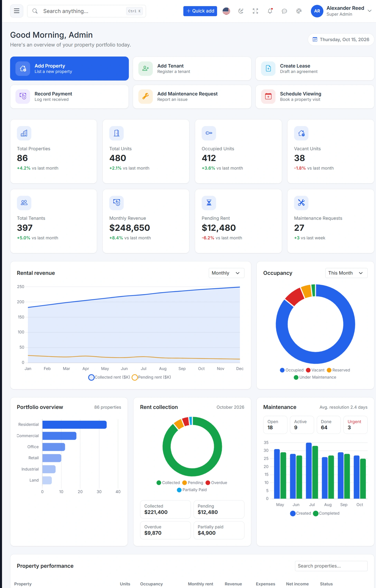Screen dimensions: 376x588
Task: Click the Record Payment money icon
Action: [x=23, y=96]
